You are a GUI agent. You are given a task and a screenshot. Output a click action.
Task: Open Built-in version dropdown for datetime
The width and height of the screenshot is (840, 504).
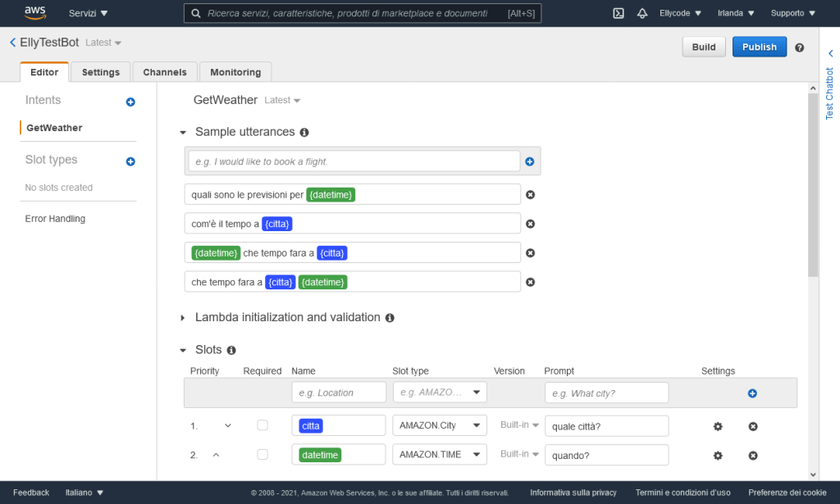coord(519,454)
